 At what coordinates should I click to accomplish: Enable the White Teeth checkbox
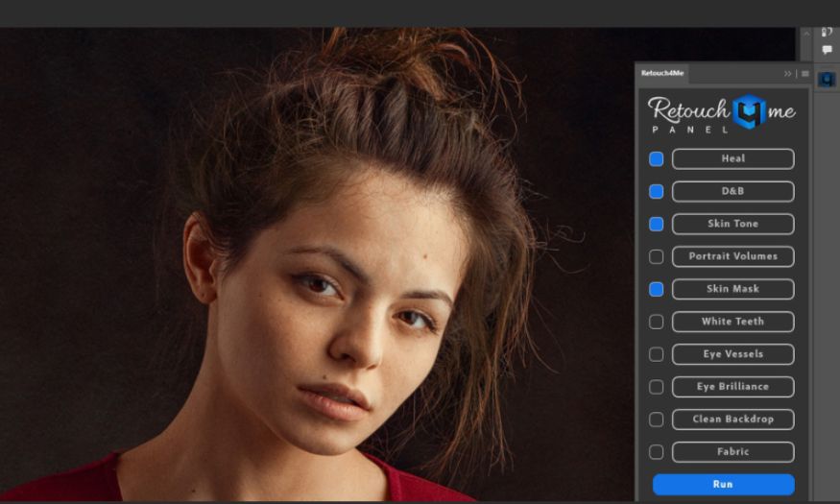[657, 322]
